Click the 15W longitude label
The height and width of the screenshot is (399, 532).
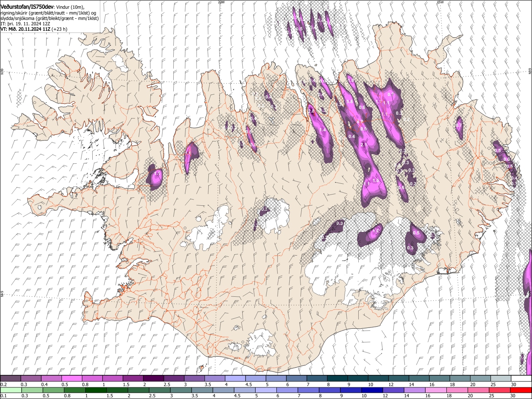[x=440, y=2]
